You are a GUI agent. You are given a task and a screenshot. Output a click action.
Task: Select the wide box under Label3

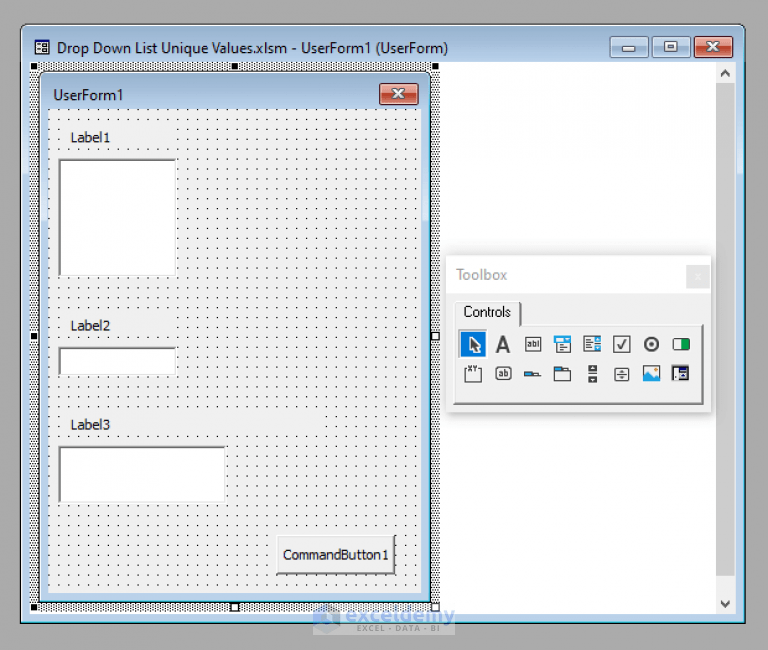coord(142,474)
